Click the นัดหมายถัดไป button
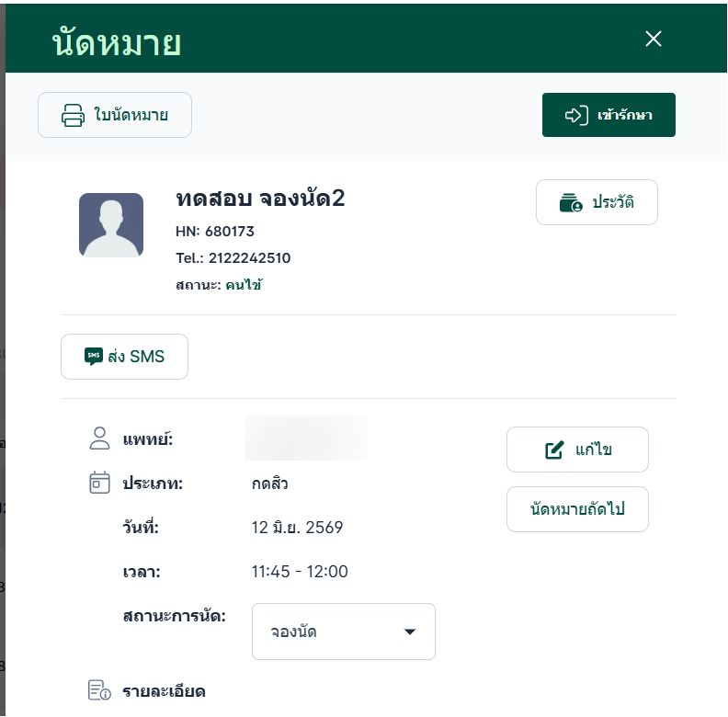 [x=577, y=509]
